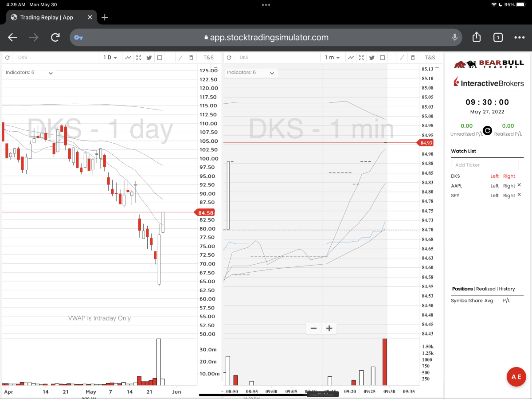Toggle the square checkbox on daily chart toolbar
532x399 pixels.
pos(160,58)
